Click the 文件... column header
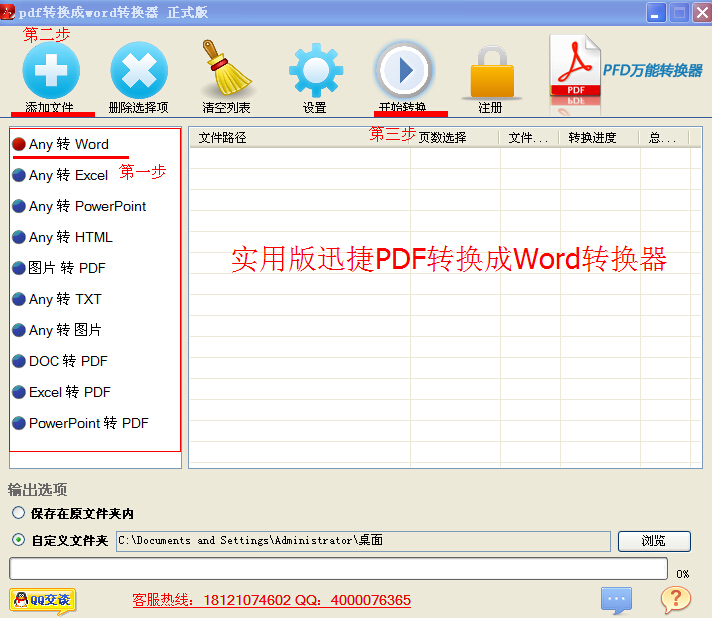The height and width of the screenshot is (618, 712). point(528,138)
